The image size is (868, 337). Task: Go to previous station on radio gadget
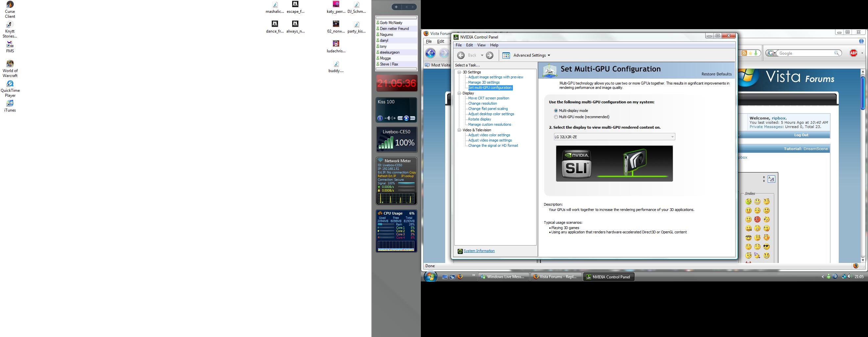[400, 118]
